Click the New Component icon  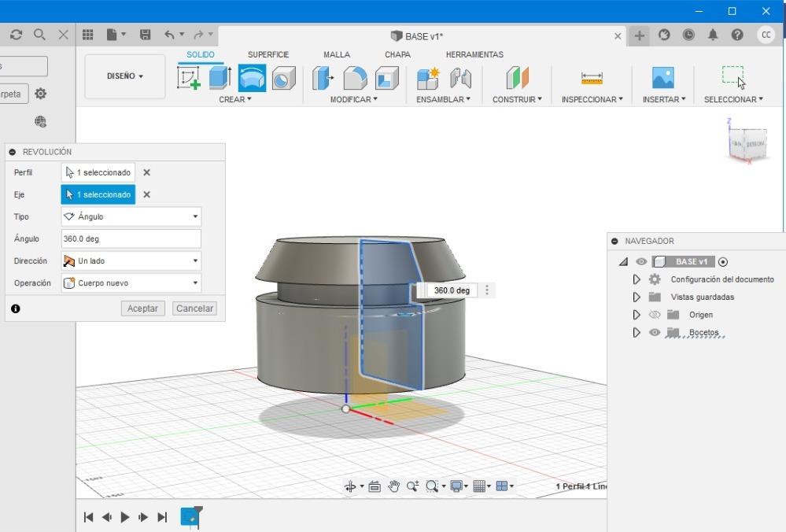(428, 78)
